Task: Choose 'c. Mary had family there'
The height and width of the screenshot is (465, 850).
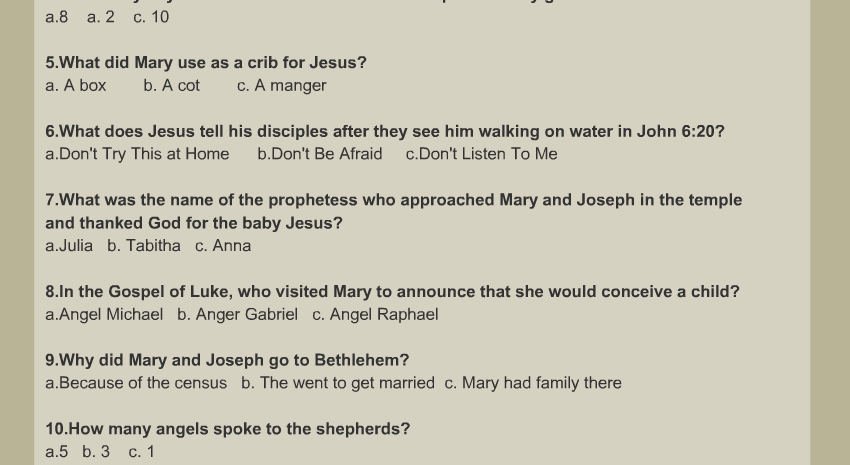Action: pos(533,383)
